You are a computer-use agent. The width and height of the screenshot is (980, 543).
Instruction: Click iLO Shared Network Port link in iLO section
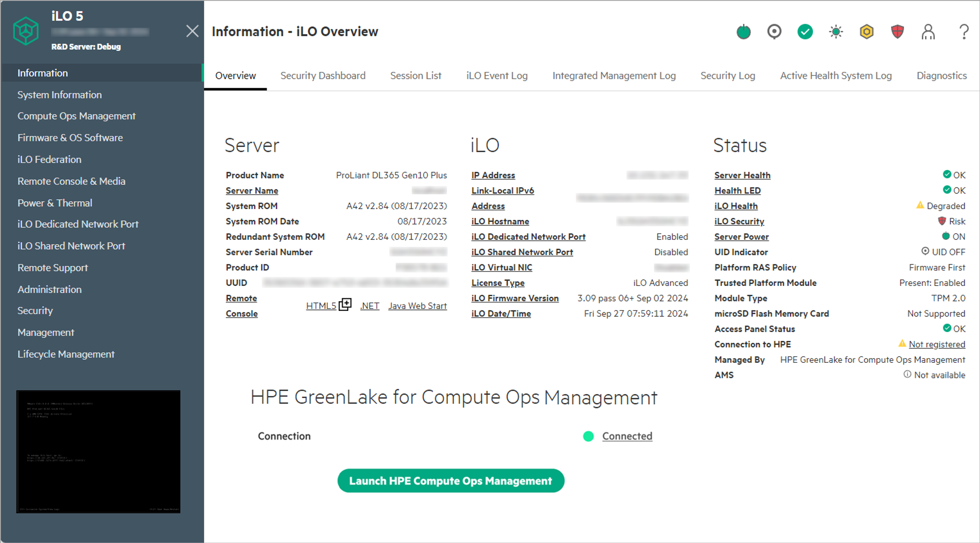click(522, 252)
